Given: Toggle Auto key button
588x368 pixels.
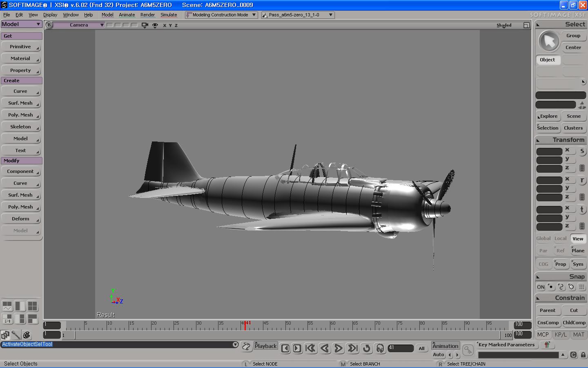Looking at the screenshot, I should [x=439, y=355].
